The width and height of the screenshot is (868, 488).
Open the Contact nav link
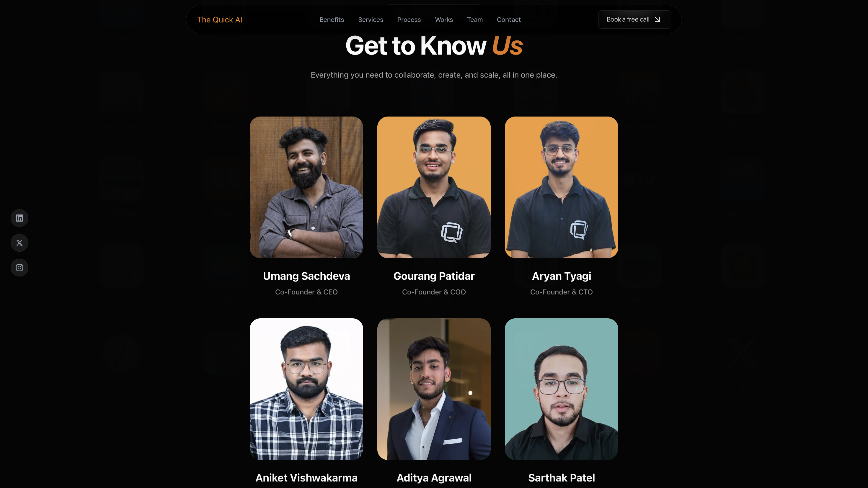pyautogui.click(x=509, y=19)
